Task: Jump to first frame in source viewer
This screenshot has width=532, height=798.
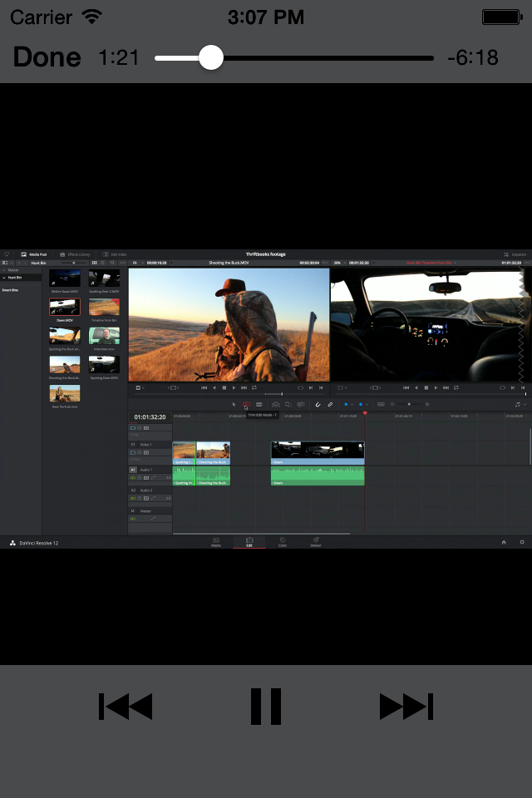Action: pos(204,388)
